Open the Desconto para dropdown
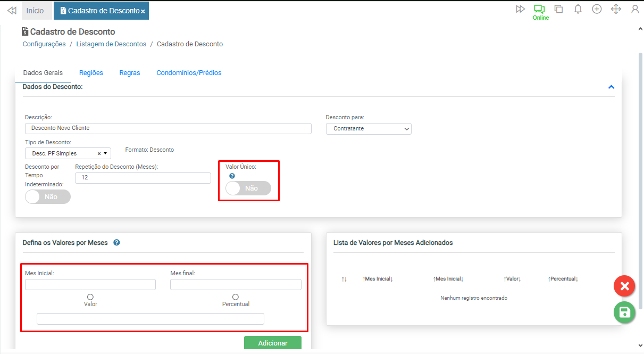 click(x=369, y=129)
